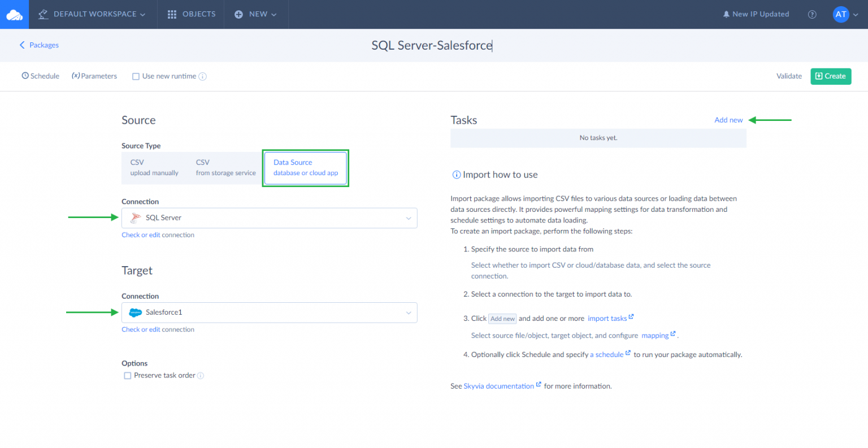Open the help question mark icon
868x448 pixels.
pyautogui.click(x=812, y=15)
